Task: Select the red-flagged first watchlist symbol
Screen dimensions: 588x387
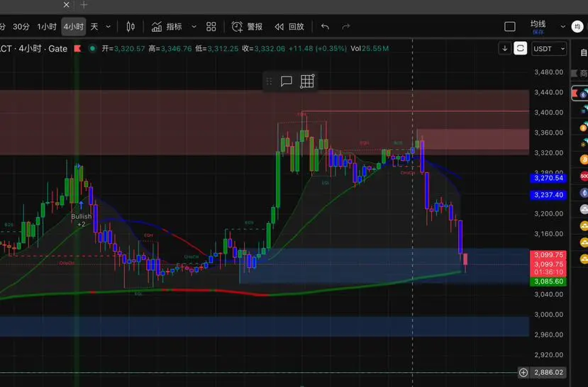Action: pos(579,94)
